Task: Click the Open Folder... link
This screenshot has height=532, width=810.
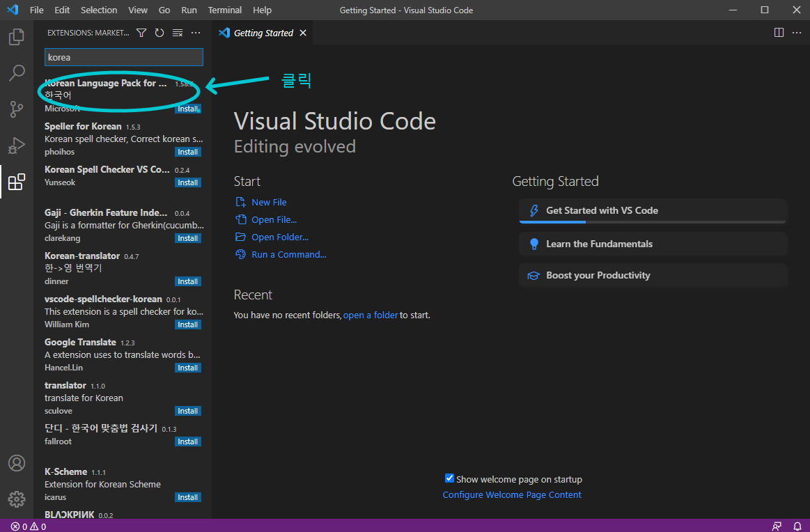Action: point(280,237)
